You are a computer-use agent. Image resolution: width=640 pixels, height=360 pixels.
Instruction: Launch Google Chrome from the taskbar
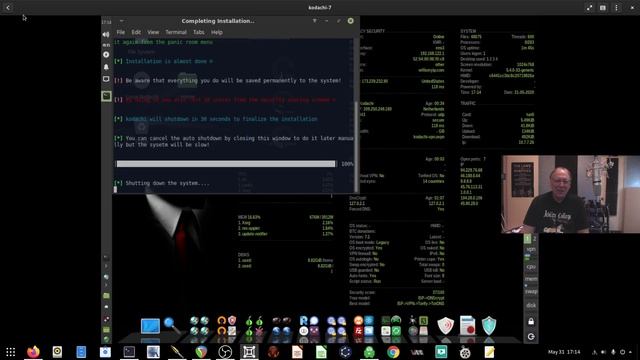click(x=393, y=352)
